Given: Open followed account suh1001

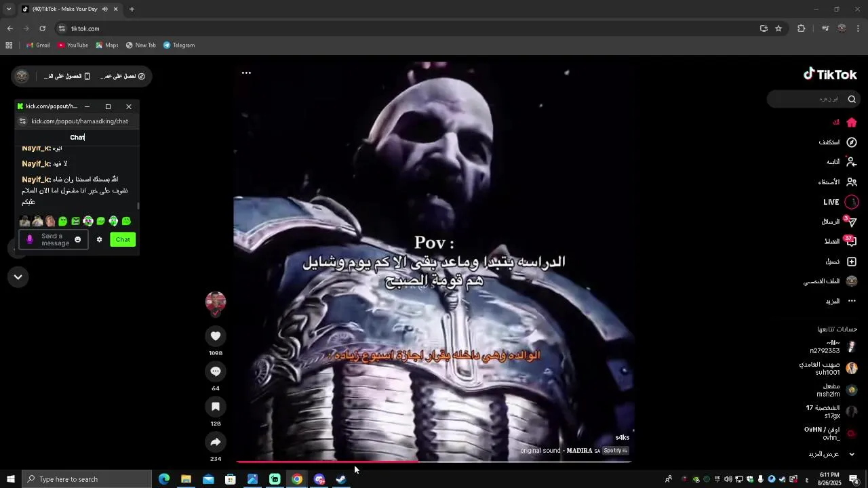Looking at the screenshot, I should tap(828, 369).
